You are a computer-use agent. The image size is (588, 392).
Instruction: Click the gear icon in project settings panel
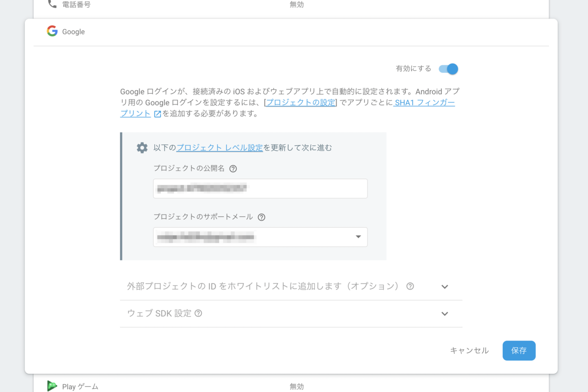click(142, 147)
